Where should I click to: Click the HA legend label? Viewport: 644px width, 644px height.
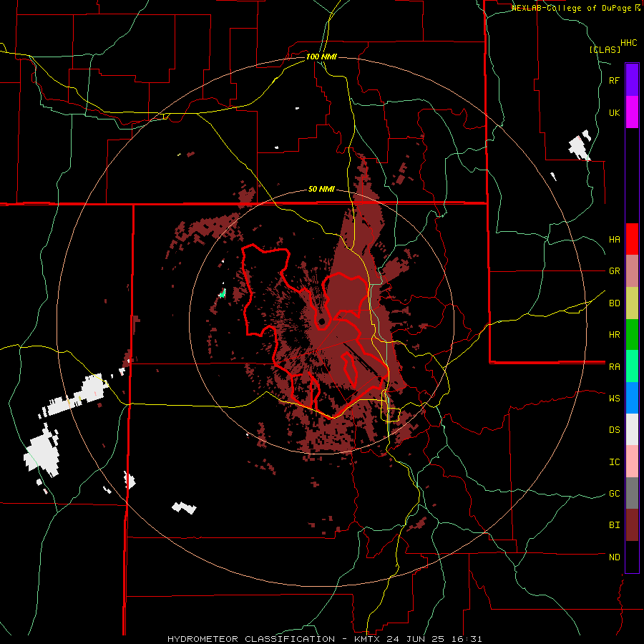(x=614, y=240)
